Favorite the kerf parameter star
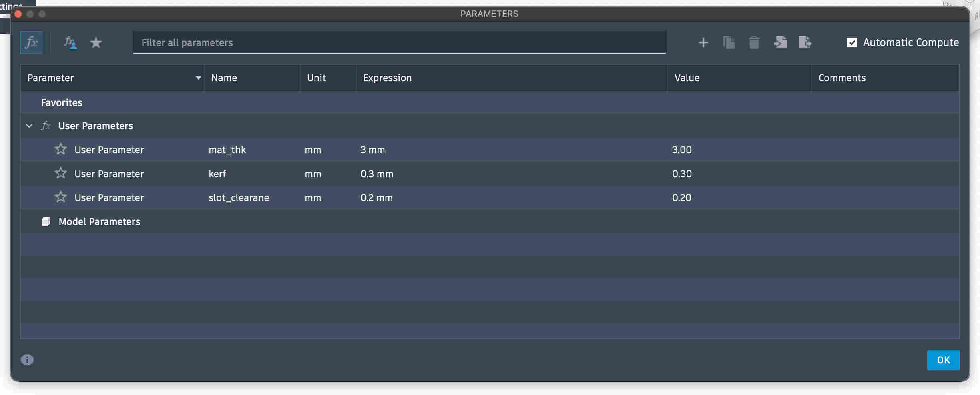Viewport: 980px width, 395px height. click(x=61, y=173)
